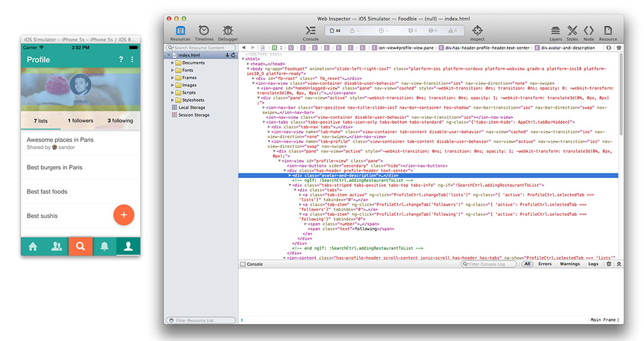Filter console to Errors only
Image resolution: width=644 pixels, height=341 pixels.
545,264
